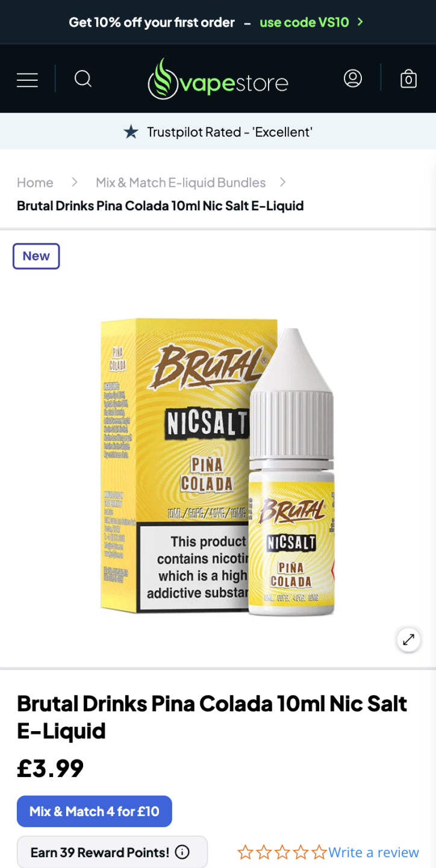
Task: Click Mix & Match 4 for £10 button
Action: pos(95,811)
